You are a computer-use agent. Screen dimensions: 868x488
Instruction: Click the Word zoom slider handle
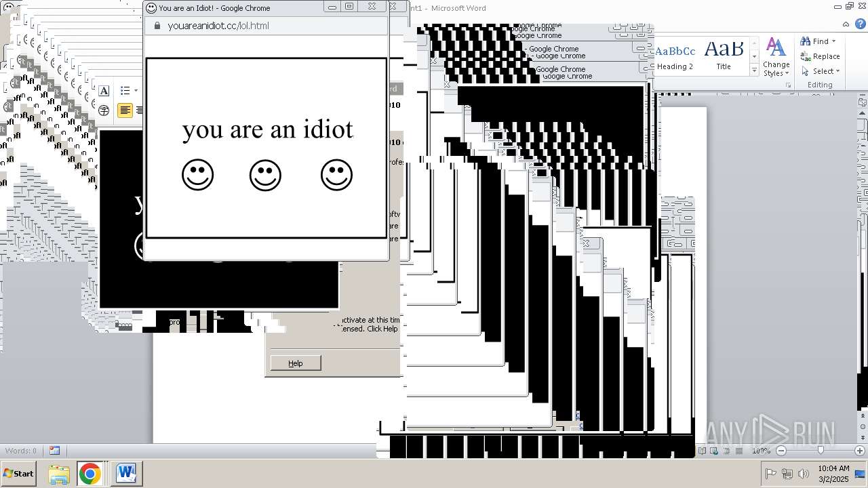pos(821,451)
